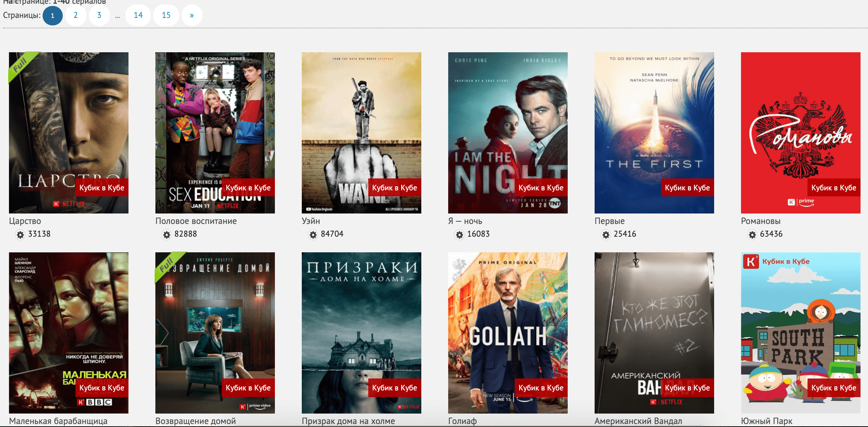The image size is (868, 427).
Task: Navigate to last page 15
Action: point(166,15)
